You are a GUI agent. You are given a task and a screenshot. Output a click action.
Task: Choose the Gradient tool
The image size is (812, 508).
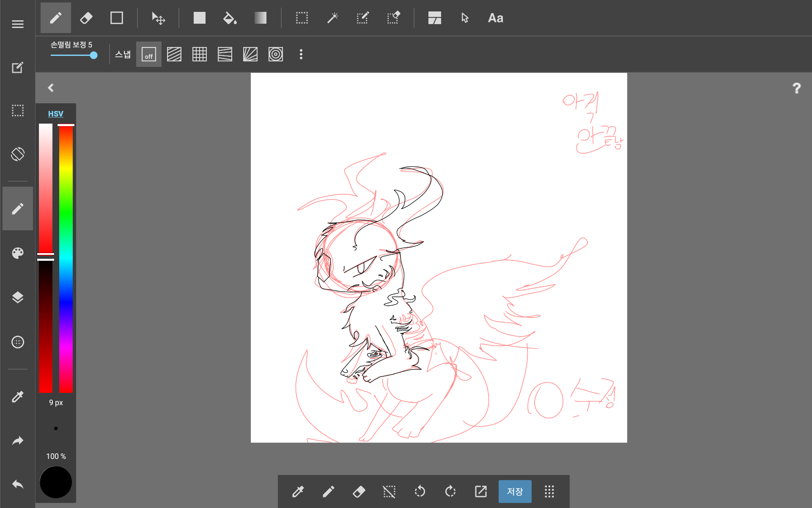(x=260, y=18)
